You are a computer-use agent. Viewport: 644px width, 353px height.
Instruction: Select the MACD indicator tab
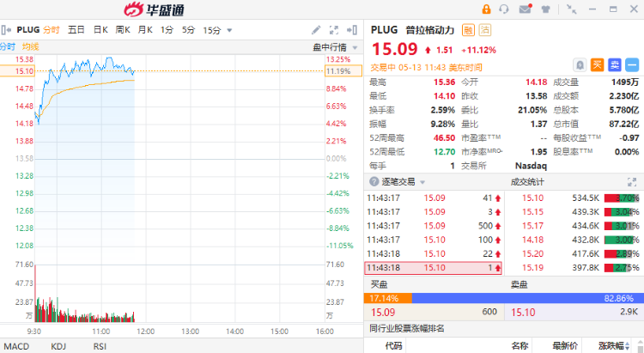15,346
